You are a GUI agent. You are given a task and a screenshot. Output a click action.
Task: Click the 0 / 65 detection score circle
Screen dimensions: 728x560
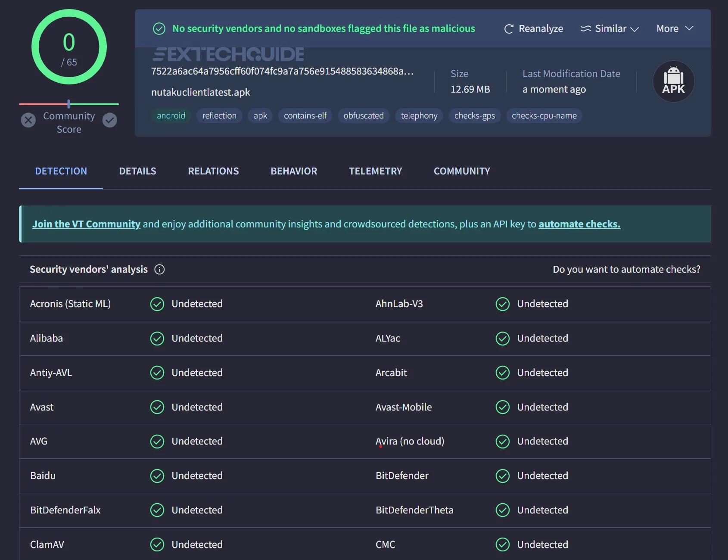click(x=69, y=47)
